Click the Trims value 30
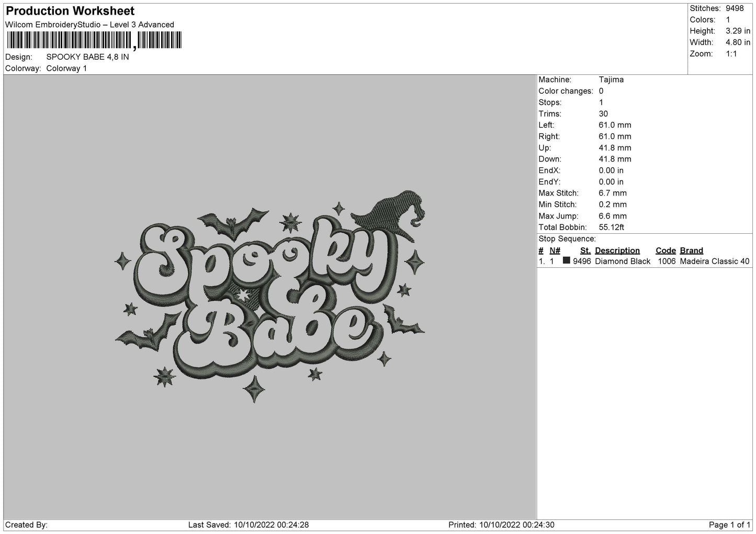Screen dimensions: 756x534 pos(603,114)
